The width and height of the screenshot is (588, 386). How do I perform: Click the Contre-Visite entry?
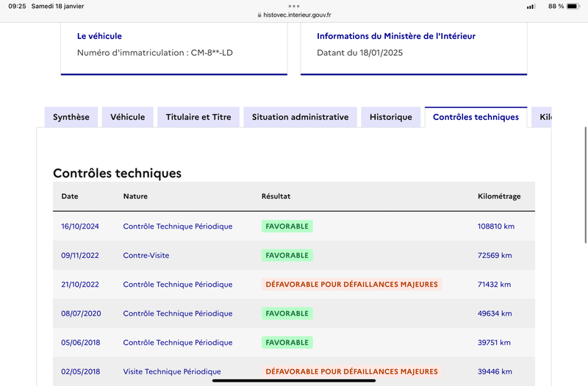tap(146, 255)
